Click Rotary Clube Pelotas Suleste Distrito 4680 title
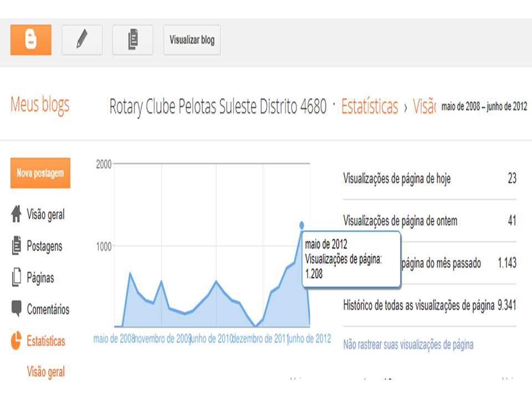The height and width of the screenshot is (399, 532). click(x=218, y=106)
